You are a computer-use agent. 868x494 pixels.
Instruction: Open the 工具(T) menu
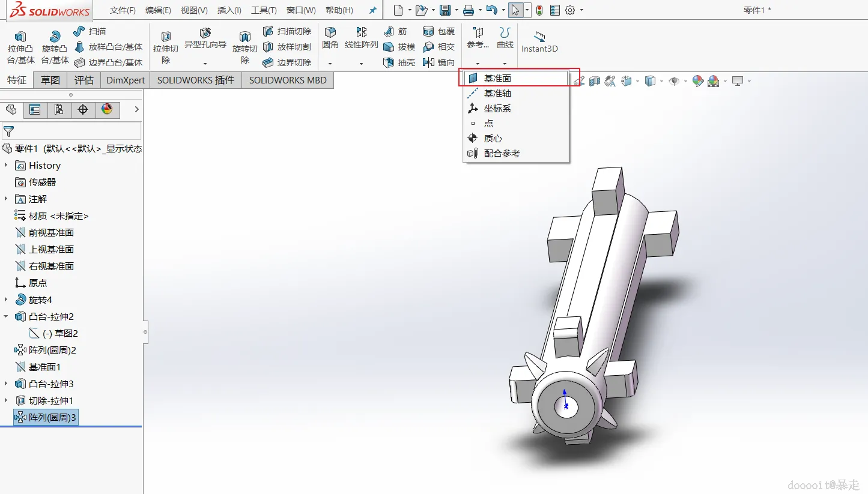click(264, 10)
